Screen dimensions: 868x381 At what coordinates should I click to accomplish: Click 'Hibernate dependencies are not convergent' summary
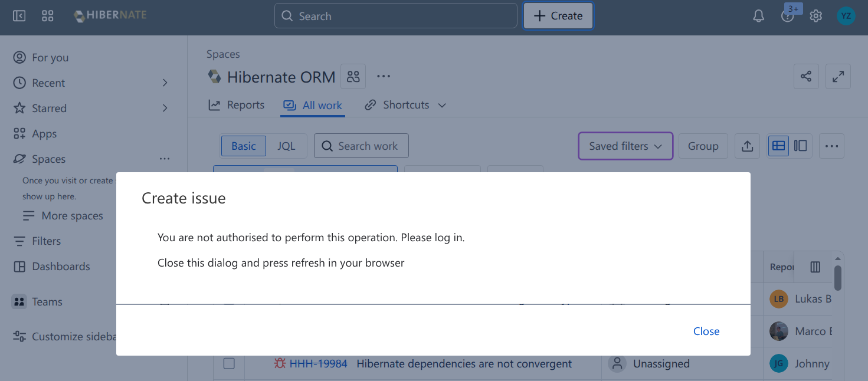point(464,363)
